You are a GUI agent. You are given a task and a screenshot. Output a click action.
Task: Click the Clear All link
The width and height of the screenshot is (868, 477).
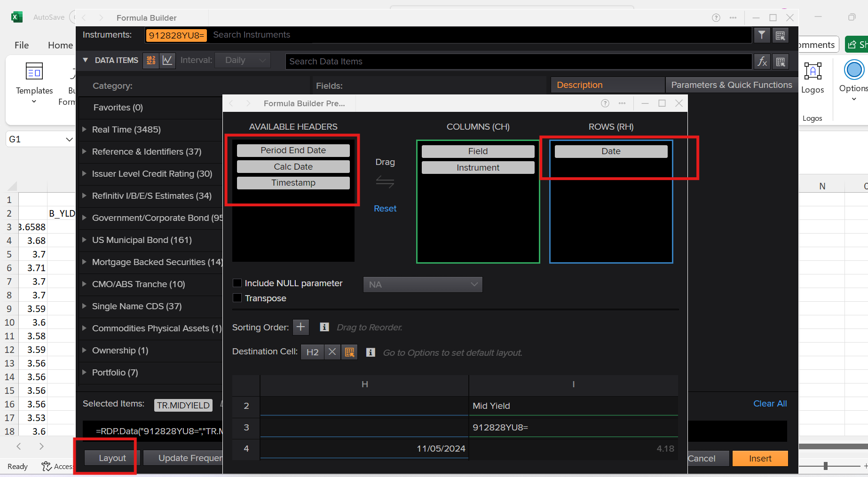pyautogui.click(x=770, y=404)
